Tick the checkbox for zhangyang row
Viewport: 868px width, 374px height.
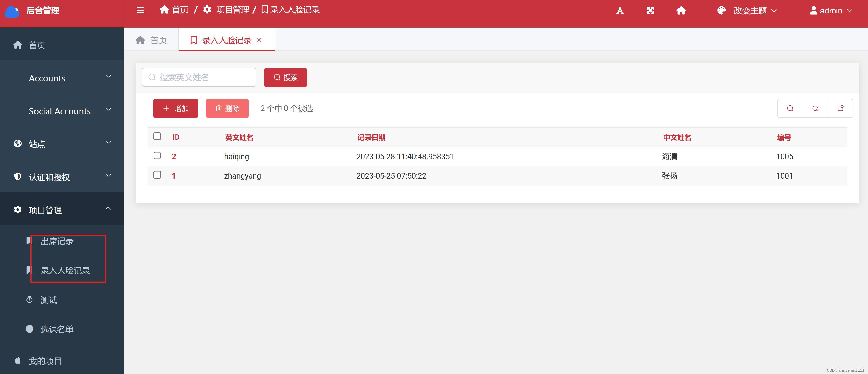click(157, 175)
